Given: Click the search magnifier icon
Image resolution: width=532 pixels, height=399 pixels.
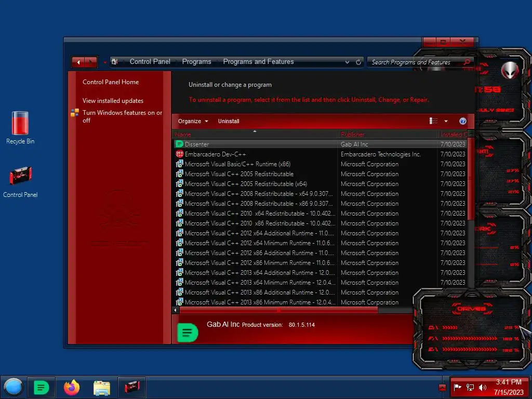Looking at the screenshot, I should pos(467,62).
